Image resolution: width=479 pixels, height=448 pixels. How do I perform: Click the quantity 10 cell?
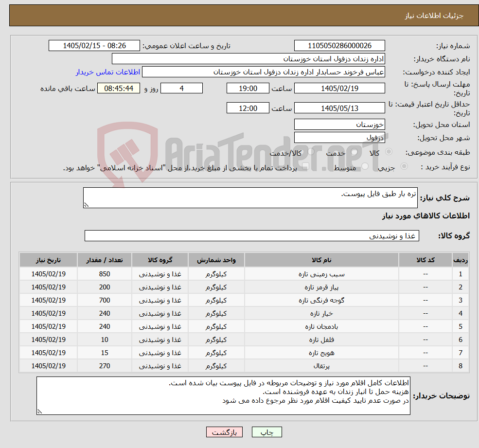tap(105, 340)
